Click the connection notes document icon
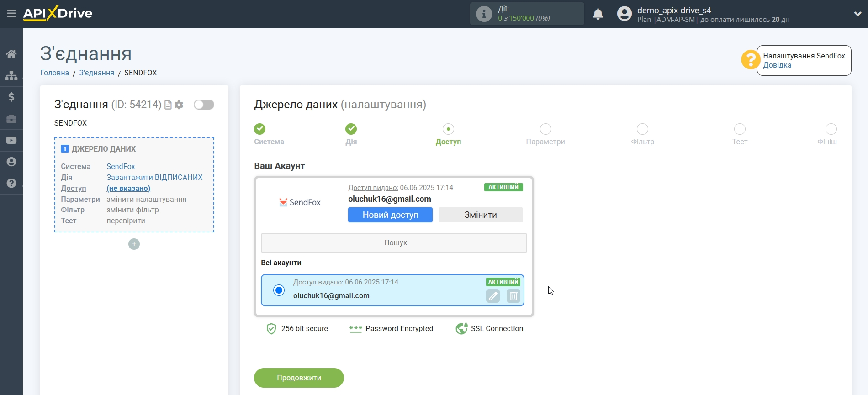868x395 pixels. 168,105
